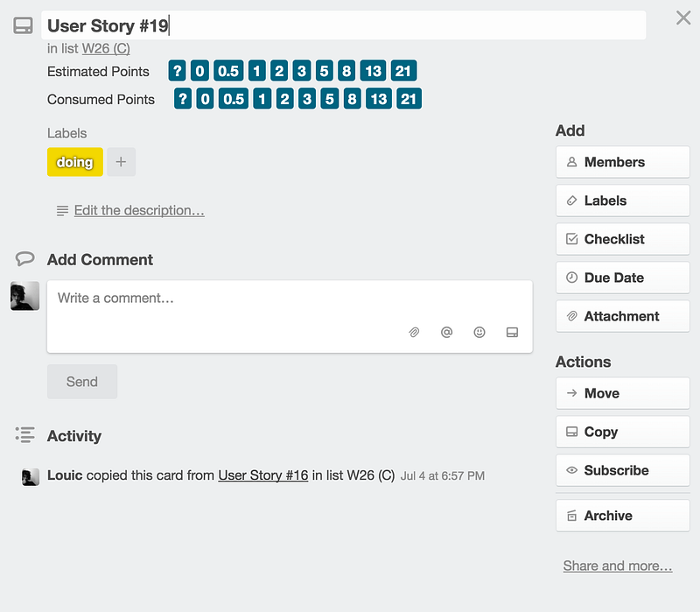
Task: Click the plus button to add a label
Action: 121,162
